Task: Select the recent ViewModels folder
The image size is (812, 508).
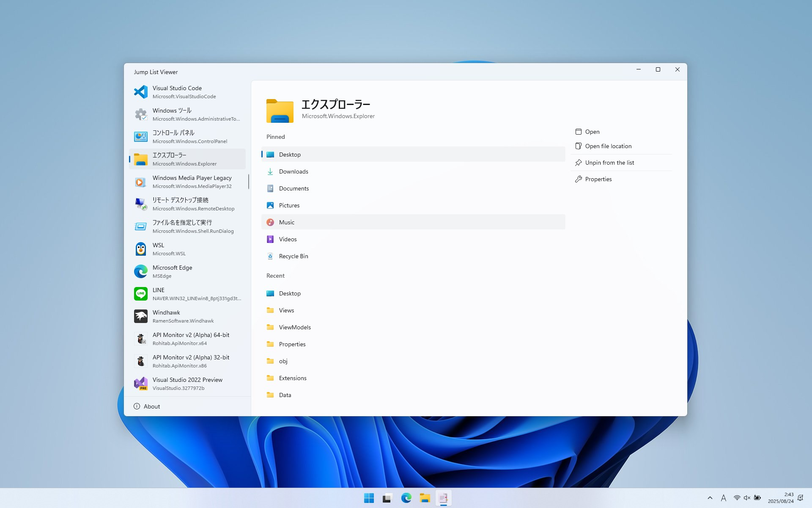Action: click(x=295, y=327)
